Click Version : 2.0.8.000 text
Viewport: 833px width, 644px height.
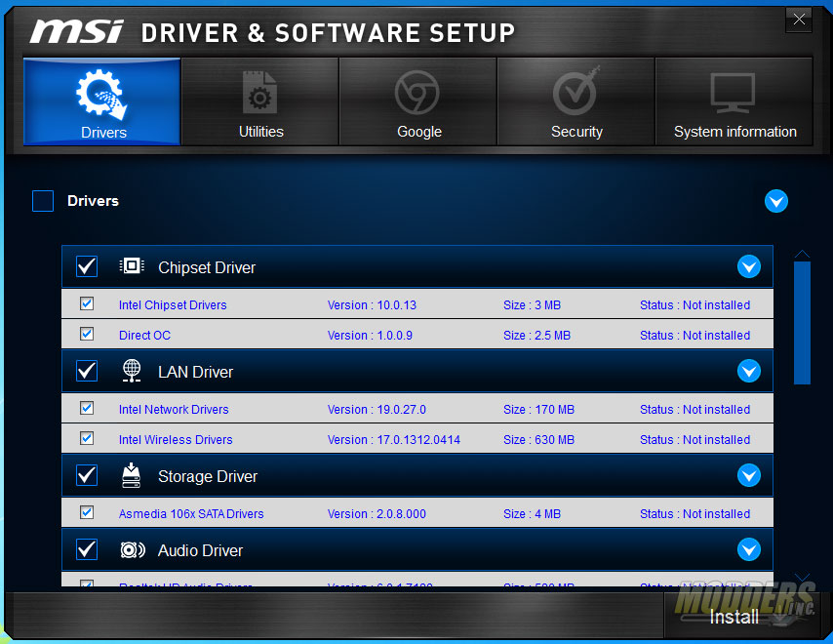(377, 514)
